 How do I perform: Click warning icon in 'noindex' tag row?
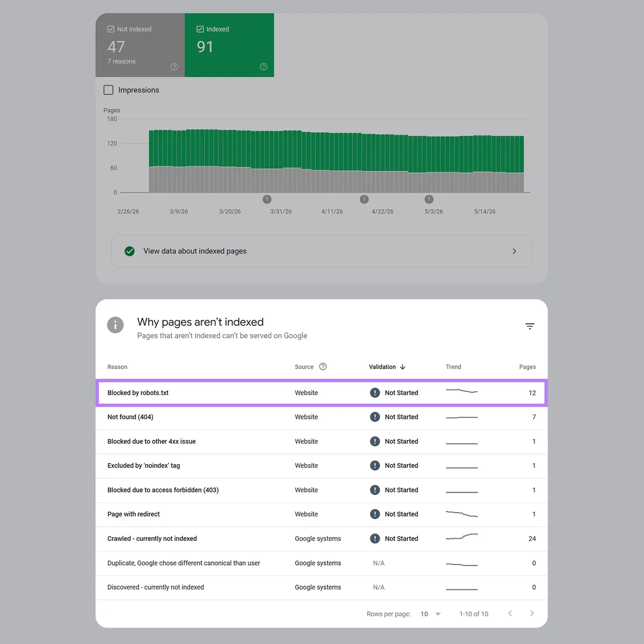coord(375,466)
